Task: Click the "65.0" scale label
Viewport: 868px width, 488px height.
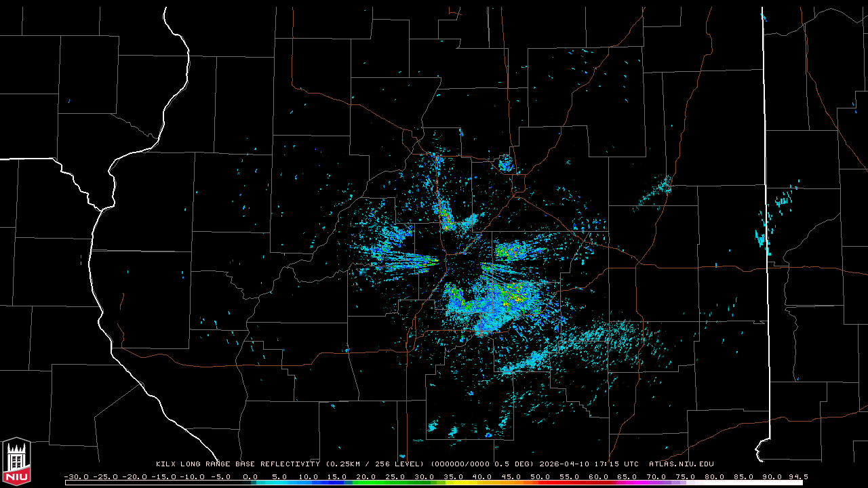Action: (627, 476)
